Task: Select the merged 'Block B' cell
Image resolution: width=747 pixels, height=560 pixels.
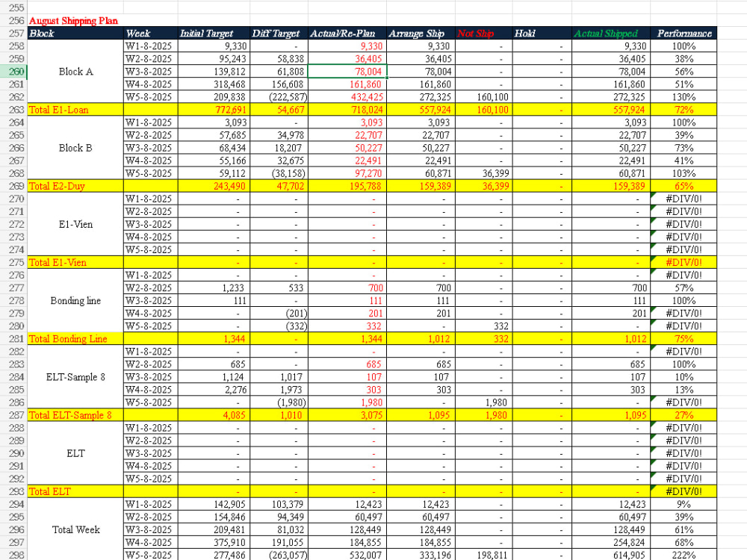Action: pyautogui.click(x=75, y=148)
